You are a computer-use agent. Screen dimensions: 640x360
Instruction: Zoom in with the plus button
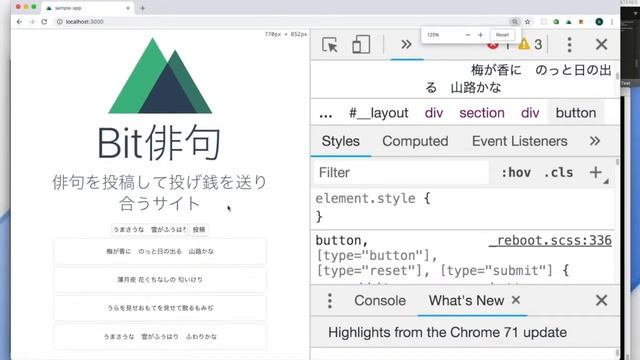click(480, 35)
